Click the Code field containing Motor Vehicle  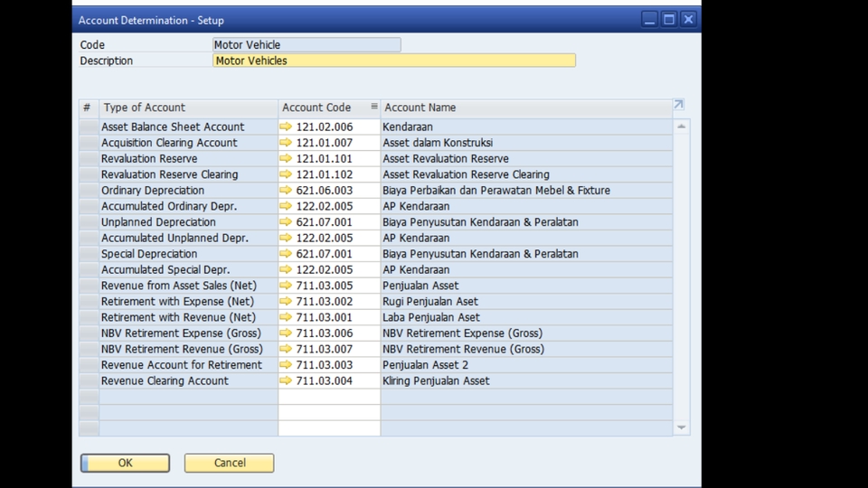pyautogui.click(x=307, y=45)
